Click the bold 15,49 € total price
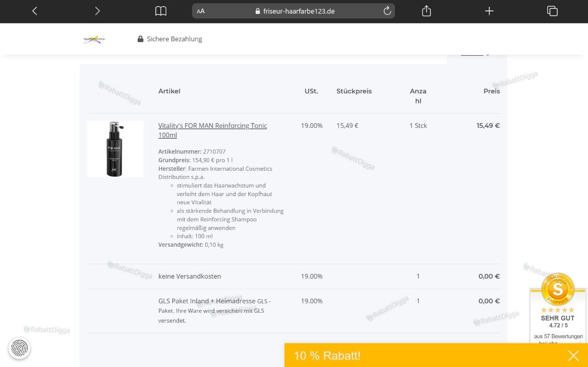This screenshot has height=367, width=588. (488, 125)
